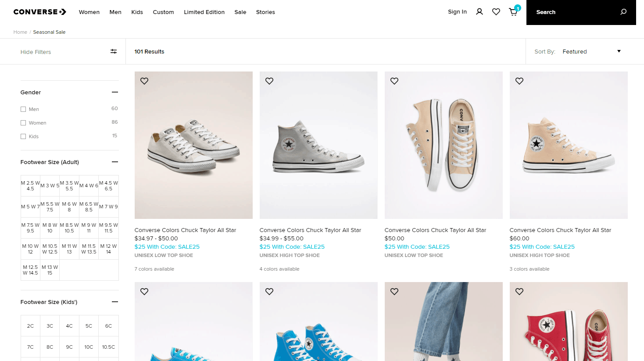The image size is (644, 361).
Task: Favorite the tan high top shoe with heart
Action: pos(519,81)
